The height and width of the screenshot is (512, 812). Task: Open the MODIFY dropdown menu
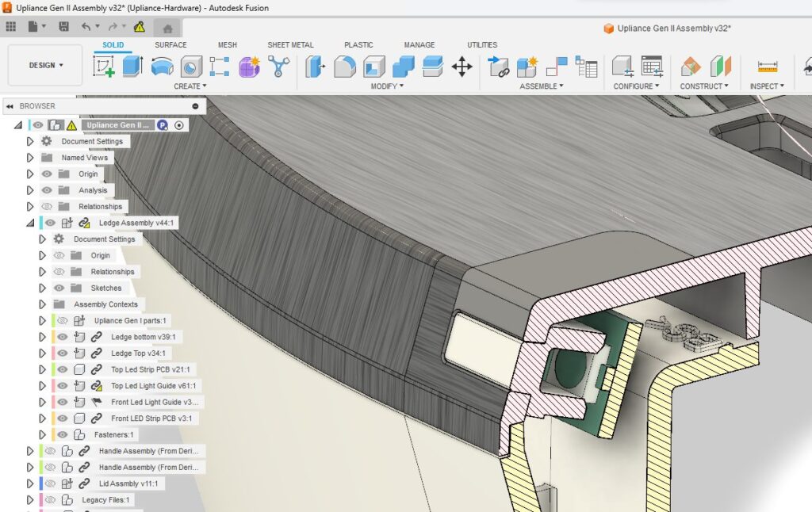pos(387,86)
